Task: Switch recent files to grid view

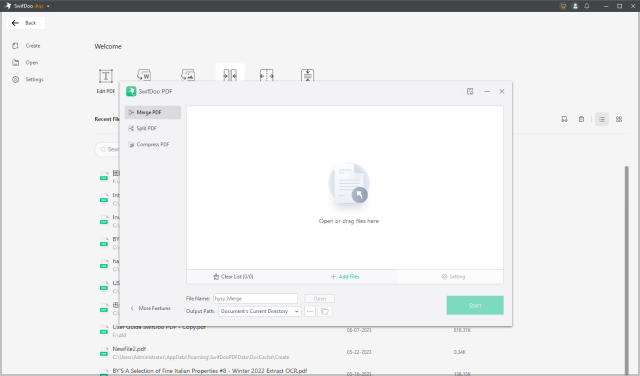Action: click(619, 119)
